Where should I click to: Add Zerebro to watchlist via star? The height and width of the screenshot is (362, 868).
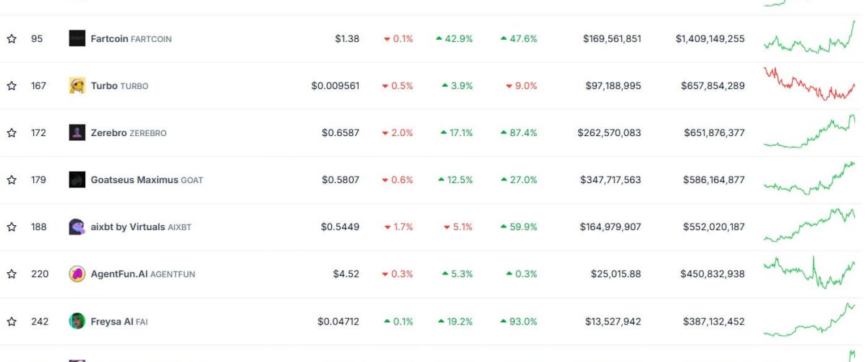12,133
